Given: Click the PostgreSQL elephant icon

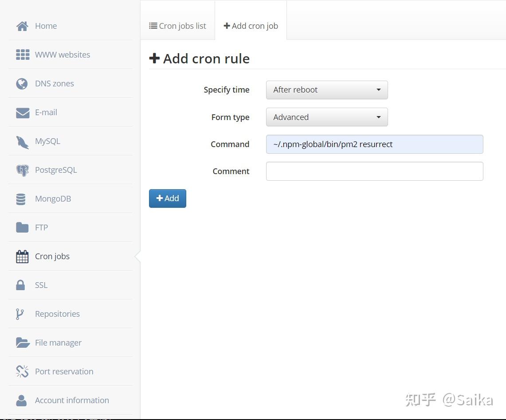Looking at the screenshot, I should pos(22,170).
